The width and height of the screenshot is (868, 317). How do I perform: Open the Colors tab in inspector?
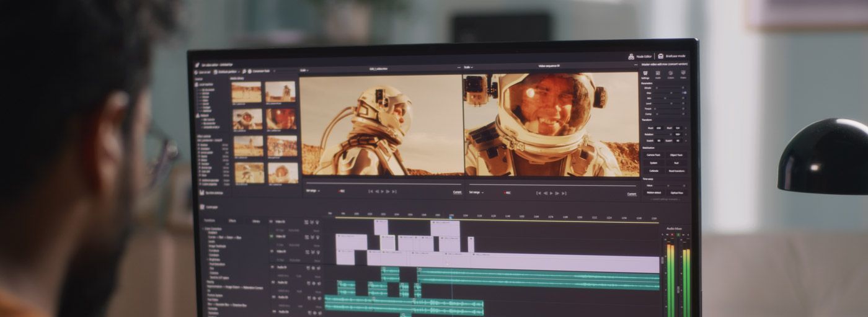point(671,74)
